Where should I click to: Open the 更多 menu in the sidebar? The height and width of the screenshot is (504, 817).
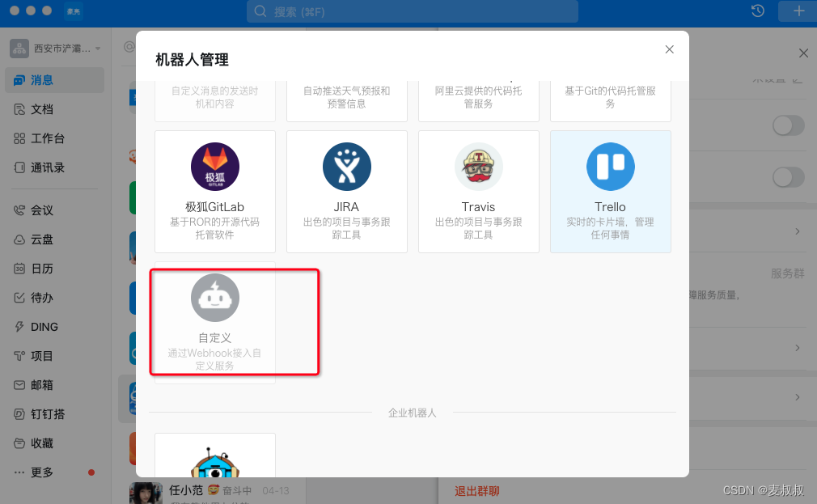click(54, 472)
